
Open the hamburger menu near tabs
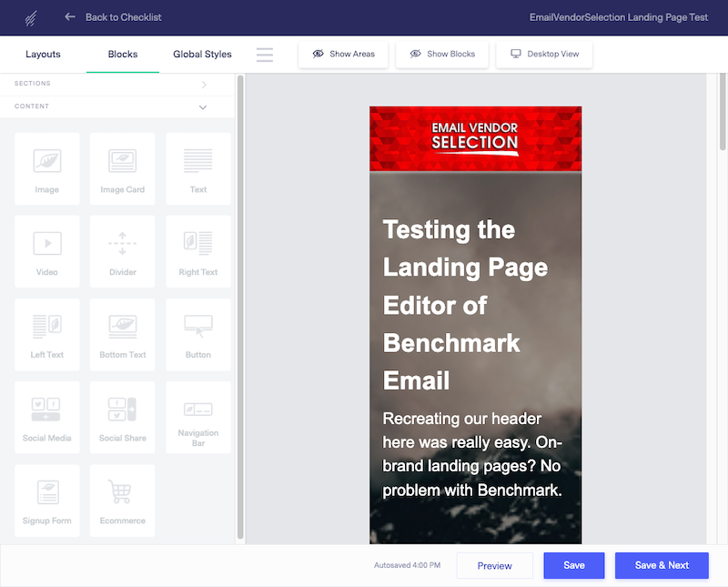[264, 55]
